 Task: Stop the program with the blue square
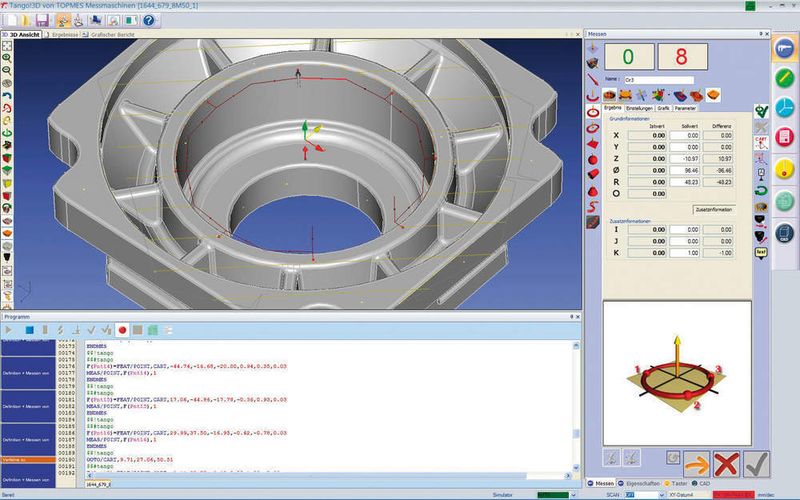[x=30, y=330]
